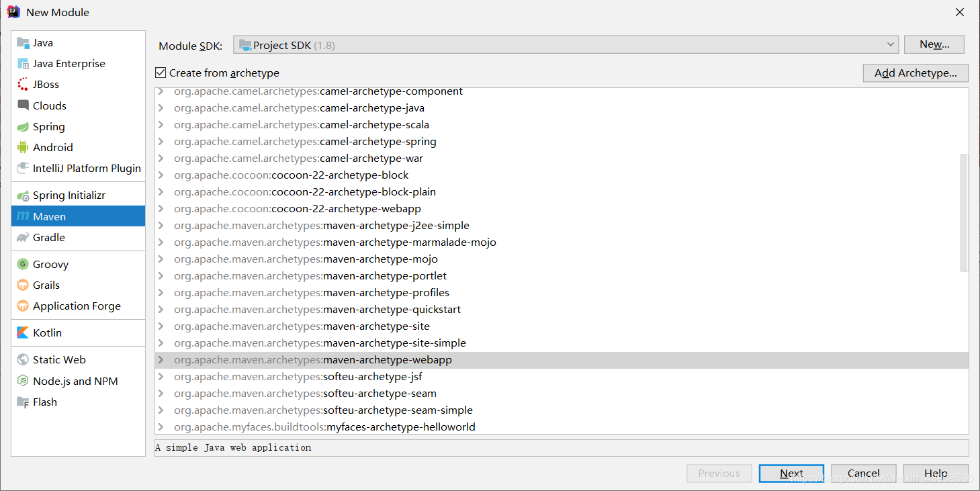This screenshot has height=491, width=980.
Task: Close the New Module dialog
Action: 960,12
